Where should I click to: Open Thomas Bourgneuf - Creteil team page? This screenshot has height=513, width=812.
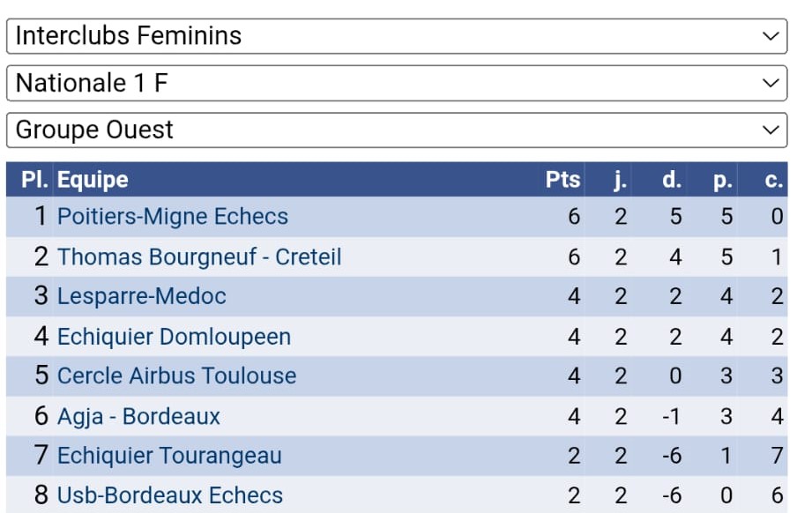[x=199, y=256]
